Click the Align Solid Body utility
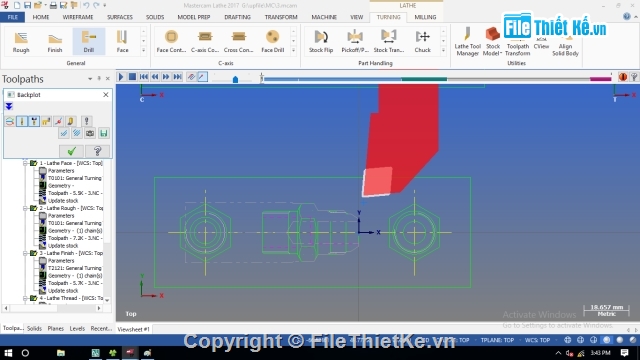 point(565,48)
